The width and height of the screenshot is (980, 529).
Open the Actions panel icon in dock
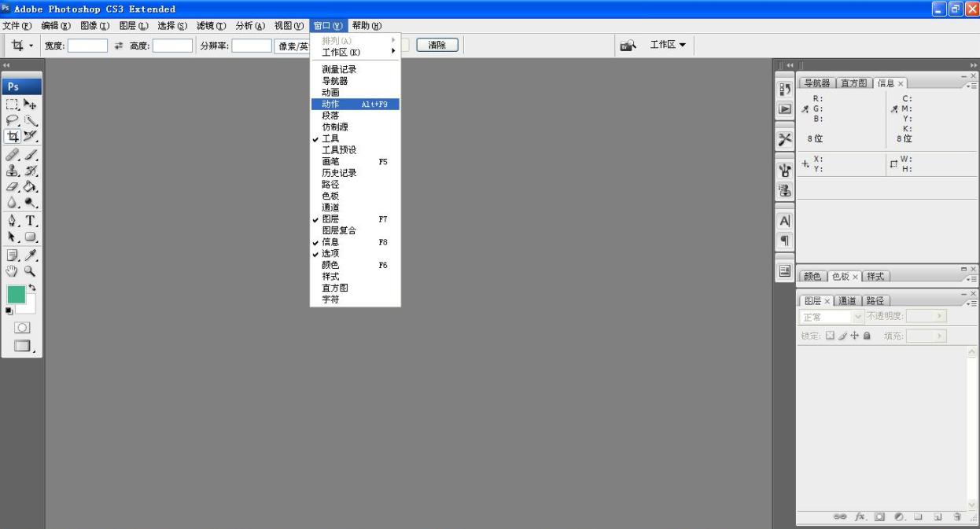pos(784,109)
